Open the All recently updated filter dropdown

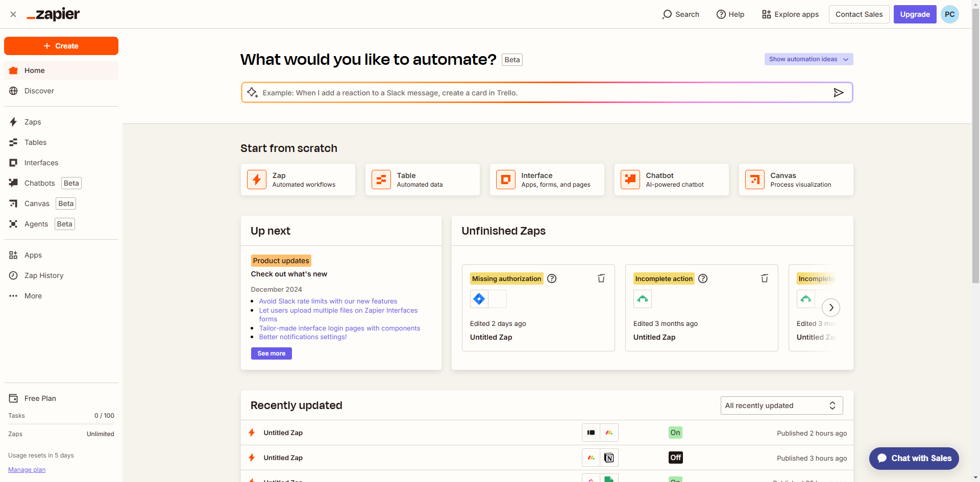click(781, 405)
